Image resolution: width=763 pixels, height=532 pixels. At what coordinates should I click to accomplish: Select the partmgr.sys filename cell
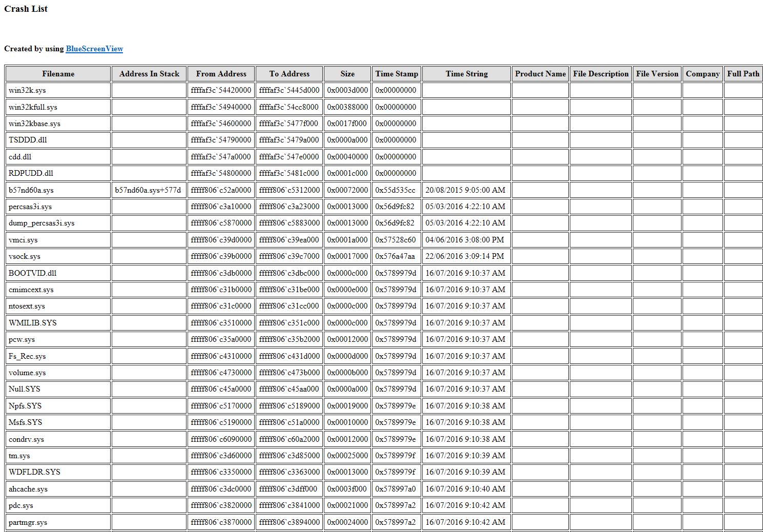[x=58, y=522]
